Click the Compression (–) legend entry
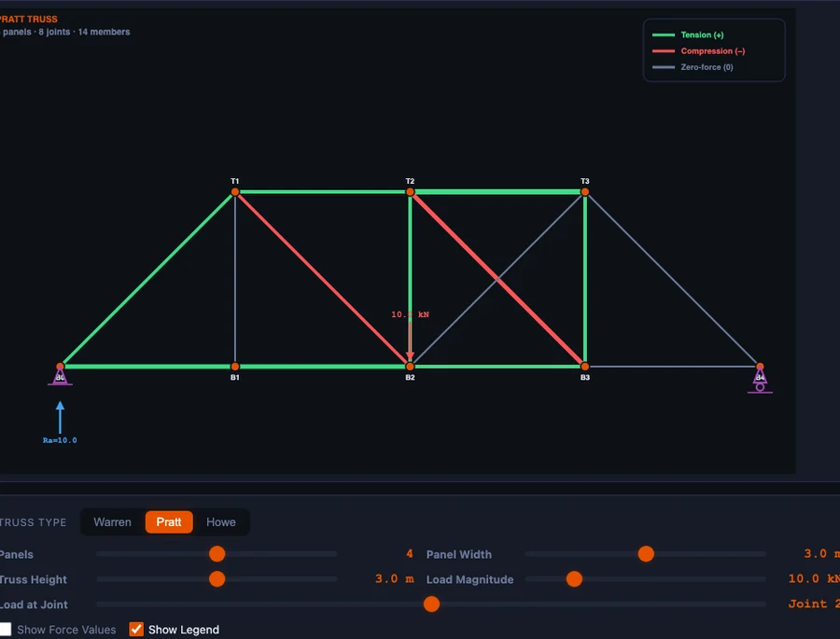This screenshot has height=639, width=840. point(698,51)
